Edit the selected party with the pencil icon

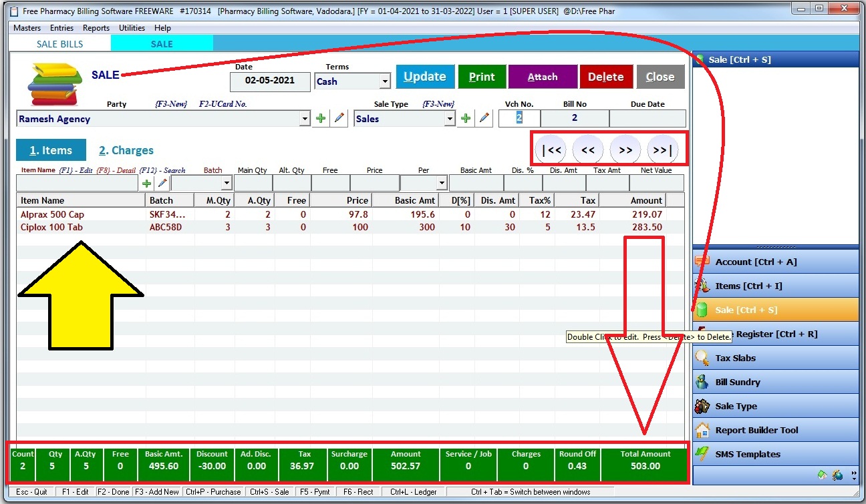click(339, 117)
